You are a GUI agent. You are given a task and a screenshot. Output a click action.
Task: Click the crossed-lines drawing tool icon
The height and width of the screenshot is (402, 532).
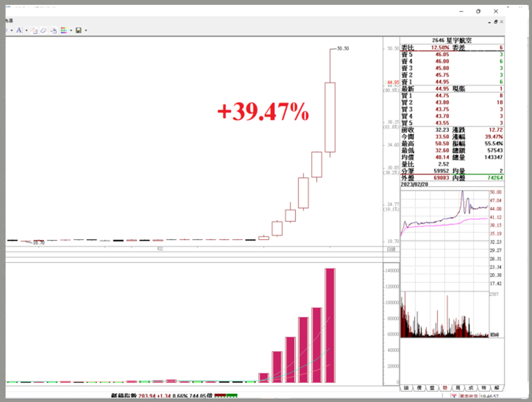(34, 31)
